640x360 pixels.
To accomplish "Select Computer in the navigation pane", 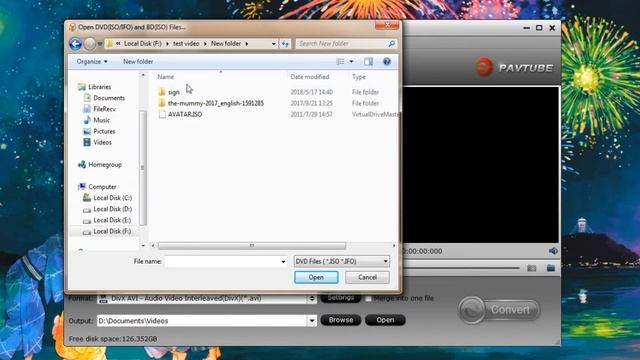I will (102, 187).
